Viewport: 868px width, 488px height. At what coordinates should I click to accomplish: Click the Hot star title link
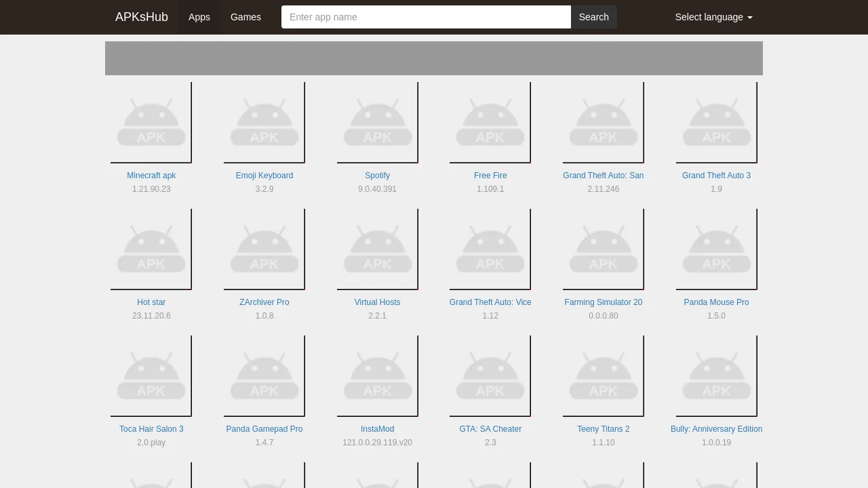151,302
